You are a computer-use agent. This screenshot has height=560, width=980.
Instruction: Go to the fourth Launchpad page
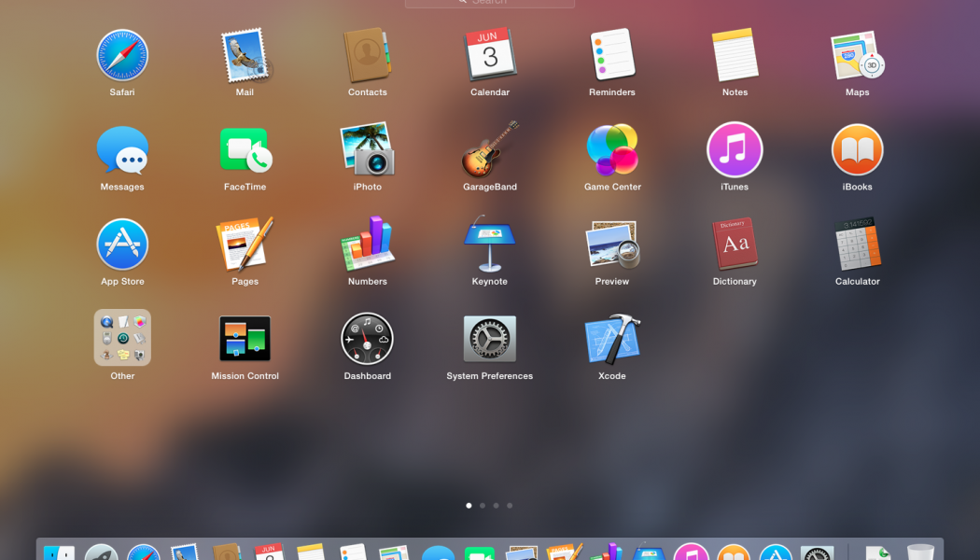[x=510, y=506]
